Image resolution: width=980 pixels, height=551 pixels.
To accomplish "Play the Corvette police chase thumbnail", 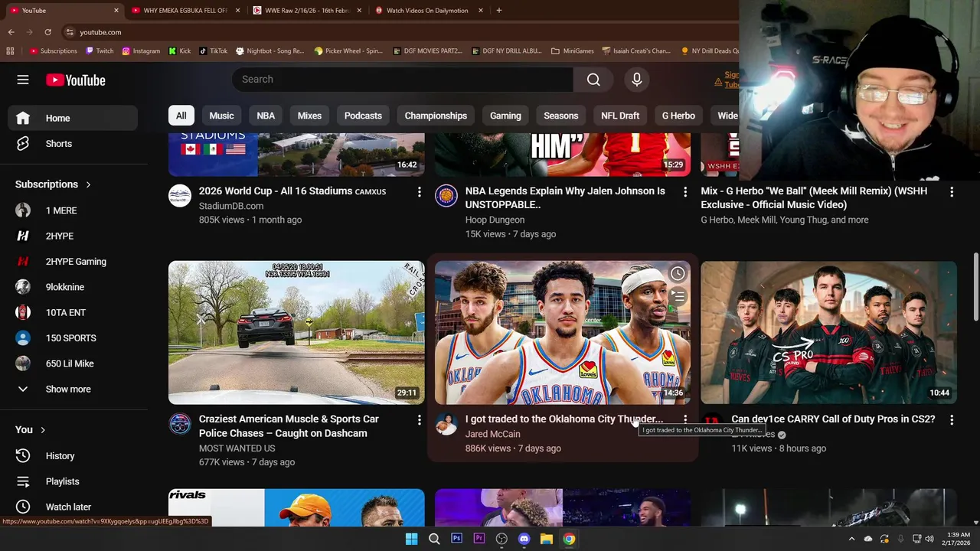I will pyautogui.click(x=296, y=333).
